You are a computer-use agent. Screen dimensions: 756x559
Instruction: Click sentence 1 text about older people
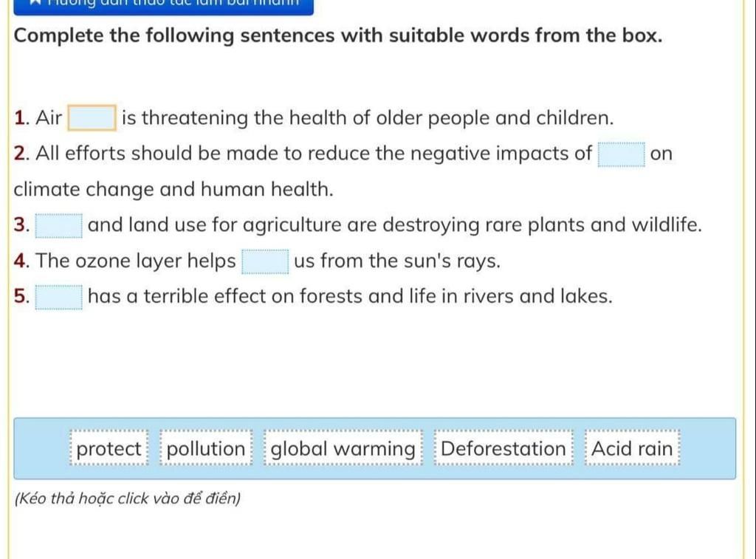(368, 117)
